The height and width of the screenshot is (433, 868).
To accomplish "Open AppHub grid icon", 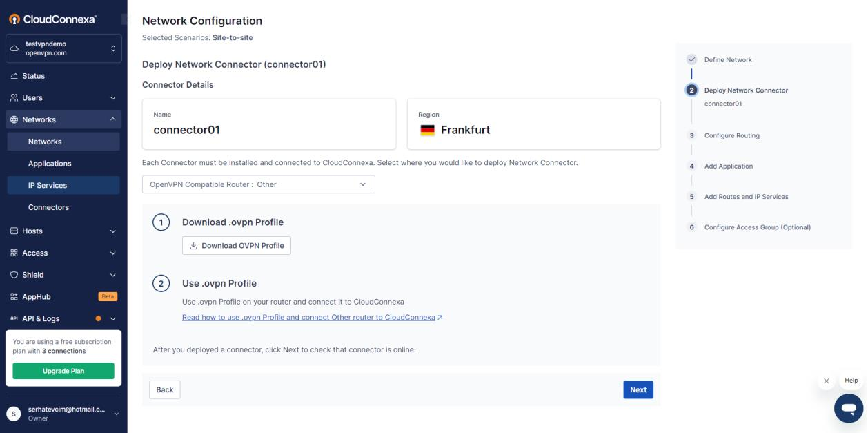I will pyautogui.click(x=14, y=297).
